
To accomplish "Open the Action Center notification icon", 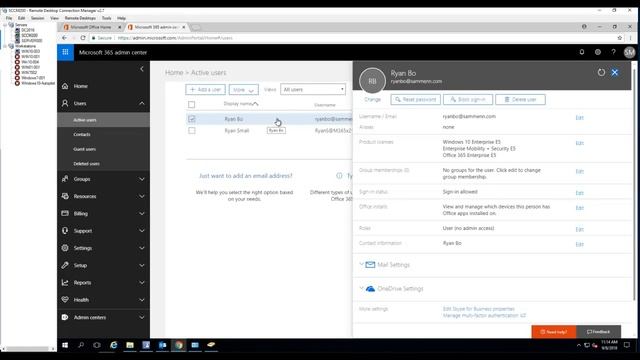I will pyautogui.click(x=627, y=345).
